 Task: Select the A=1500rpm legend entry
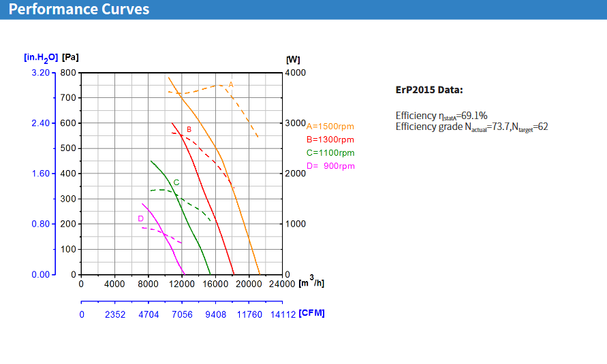coord(330,126)
